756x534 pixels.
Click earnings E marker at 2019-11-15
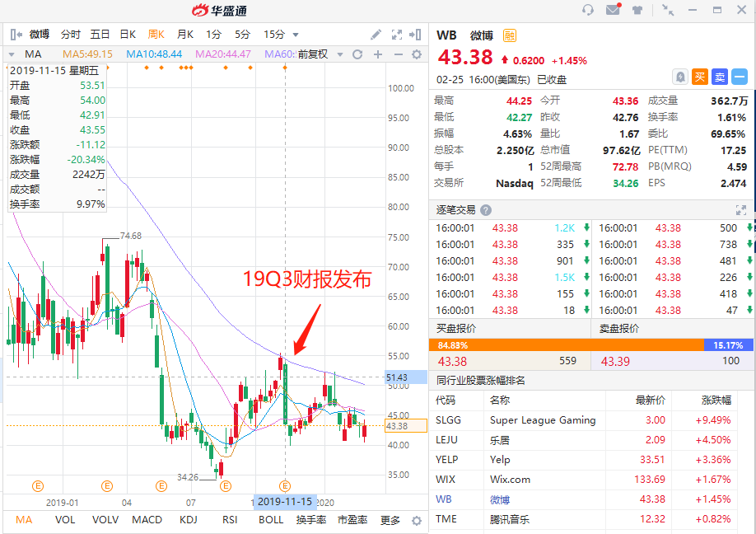(x=285, y=485)
